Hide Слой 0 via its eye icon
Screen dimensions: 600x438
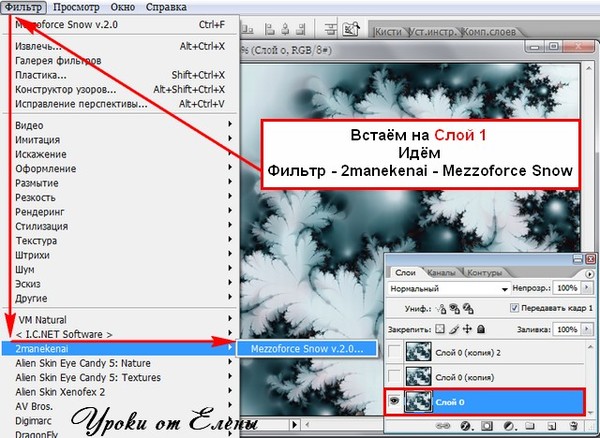tap(394, 401)
